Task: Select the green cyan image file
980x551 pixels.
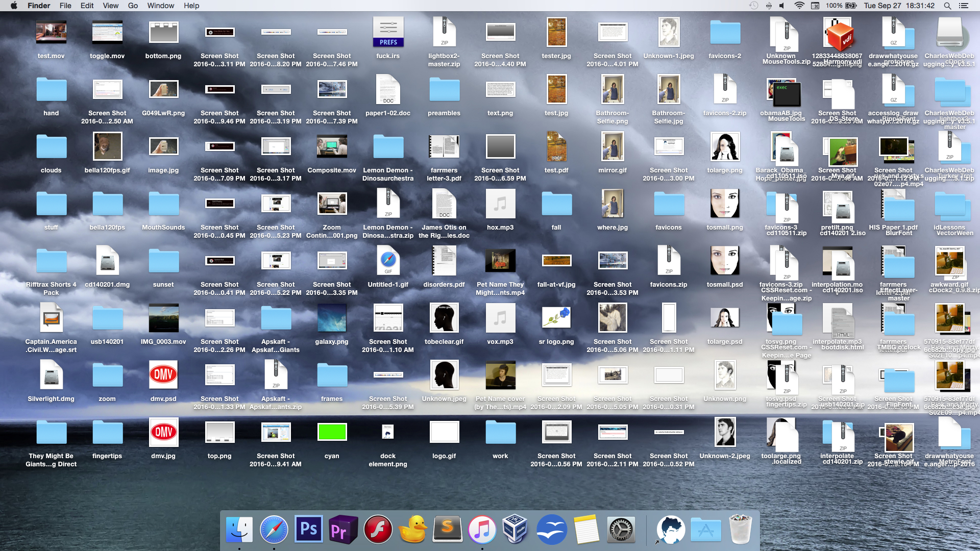Action: point(332,432)
